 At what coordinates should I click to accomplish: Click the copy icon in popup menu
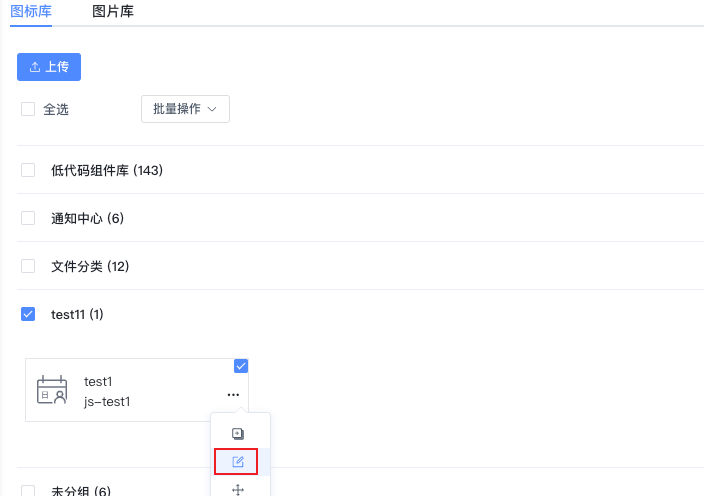tap(238, 434)
